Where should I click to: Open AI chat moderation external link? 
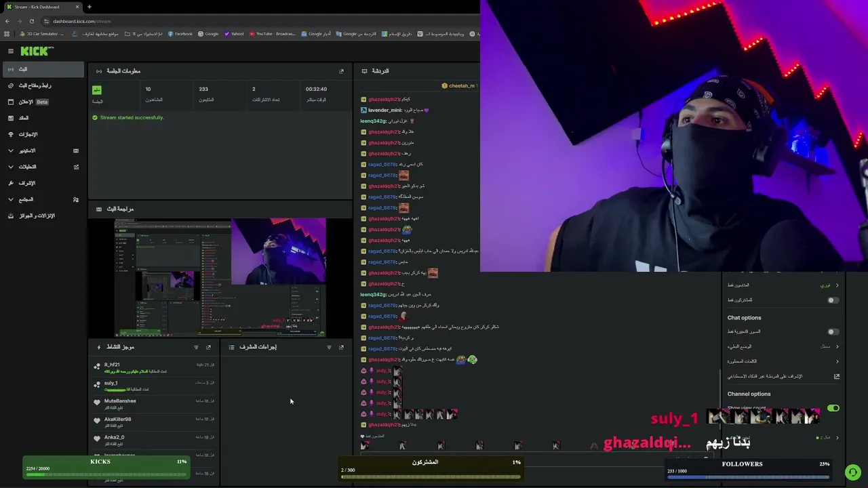(837, 376)
